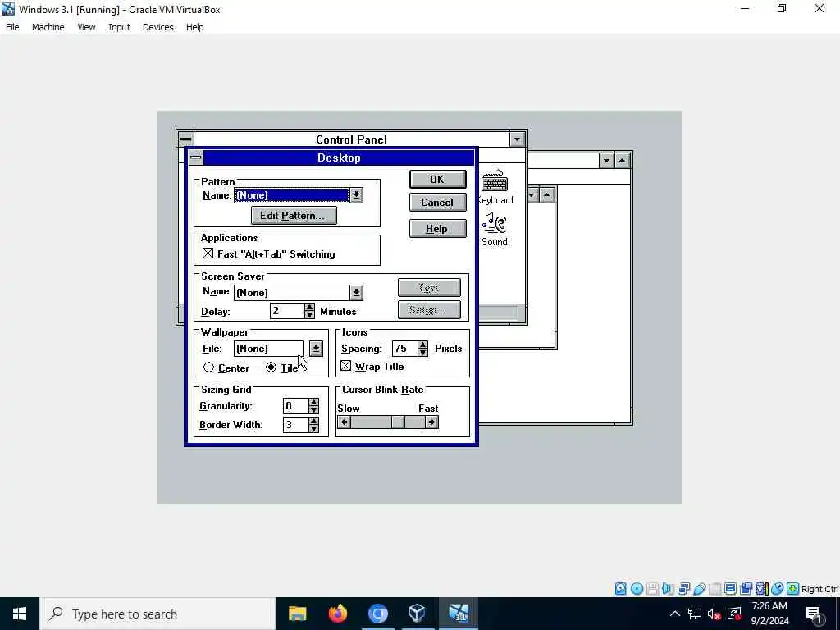Click the network adapters status icon
The height and width of the screenshot is (630, 840).
coord(683,589)
